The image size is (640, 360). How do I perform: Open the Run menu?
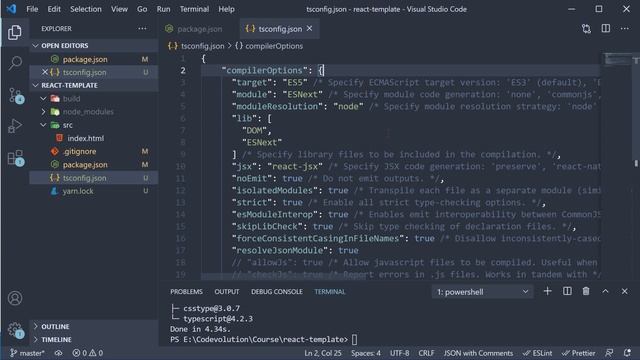(x=163, y=9)
